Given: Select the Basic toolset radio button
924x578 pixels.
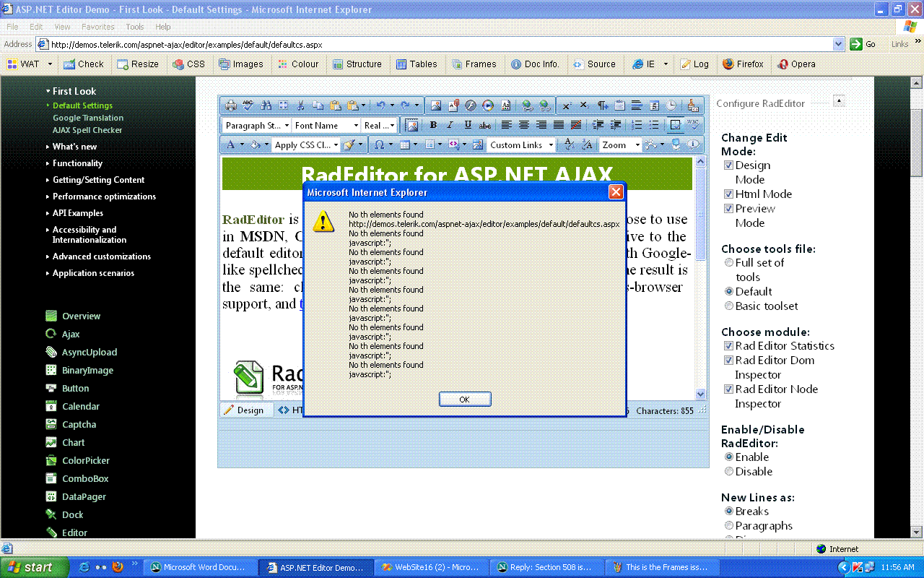Looking at the screenshot, I should pos(729,306).
